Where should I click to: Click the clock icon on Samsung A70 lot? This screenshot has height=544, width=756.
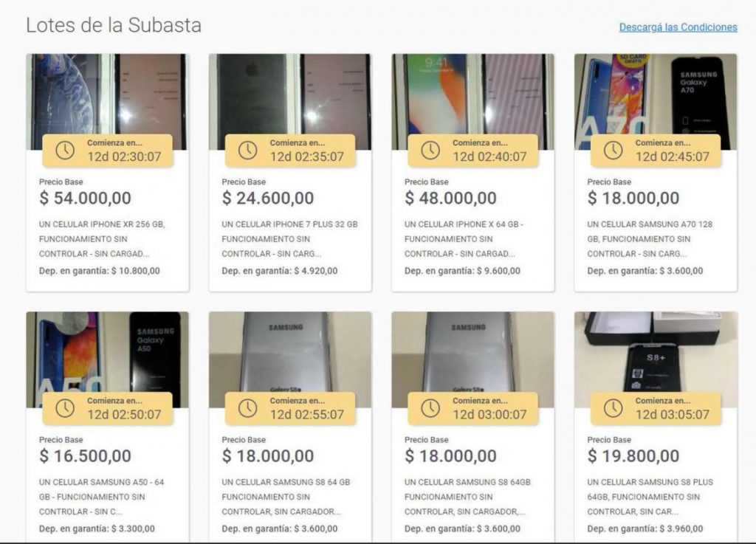(x=613, y=151)
